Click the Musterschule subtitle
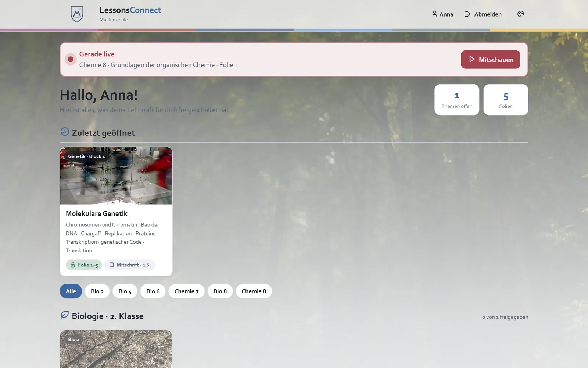This screenshot has width=588, height=368. tap(114, 20)
